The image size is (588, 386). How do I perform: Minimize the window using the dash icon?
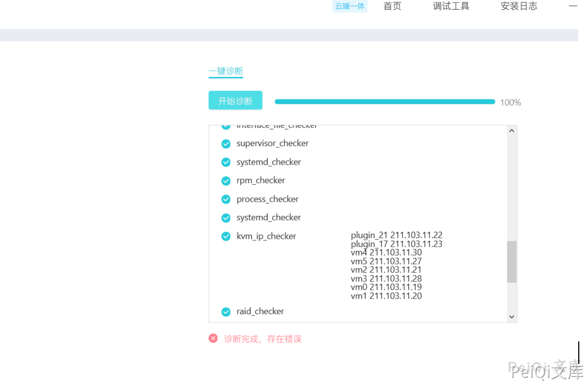point(573,6)
